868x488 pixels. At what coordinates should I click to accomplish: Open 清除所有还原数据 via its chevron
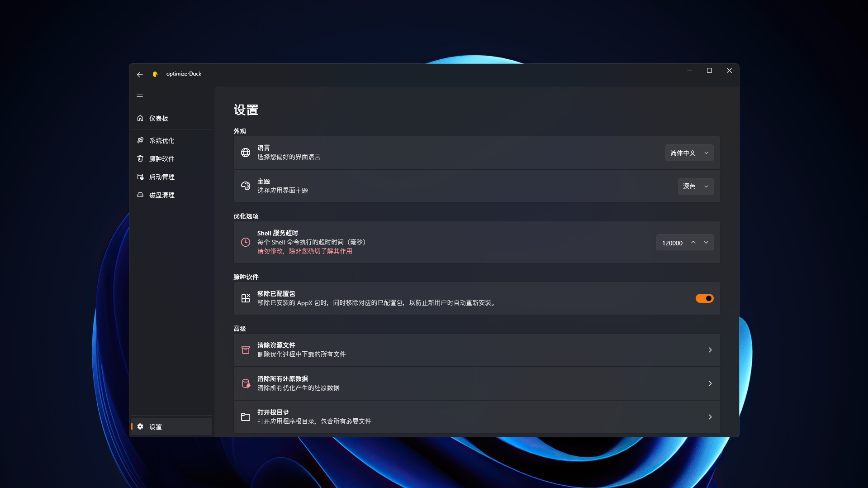pyautogui.click(x=710, y=383)
